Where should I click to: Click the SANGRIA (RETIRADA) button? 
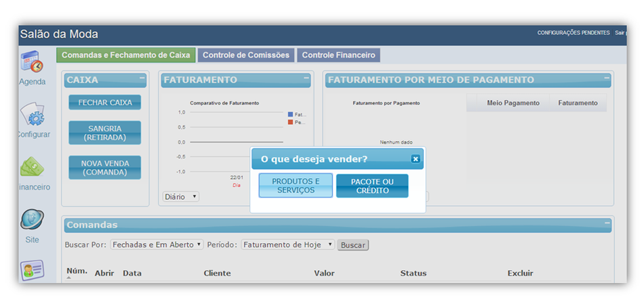pos(104,133)
